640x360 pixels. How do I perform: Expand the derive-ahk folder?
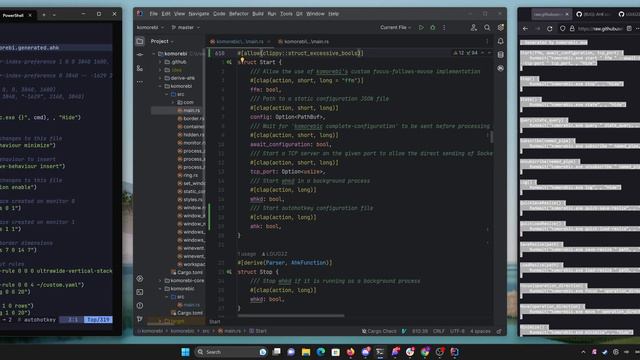click(160, 78)
